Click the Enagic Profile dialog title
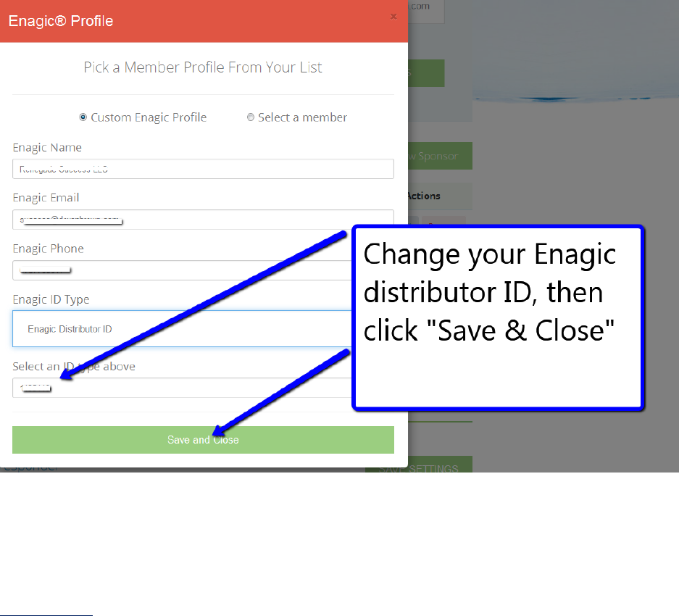Screen dimensions: 679x616 tap(61, 21)
